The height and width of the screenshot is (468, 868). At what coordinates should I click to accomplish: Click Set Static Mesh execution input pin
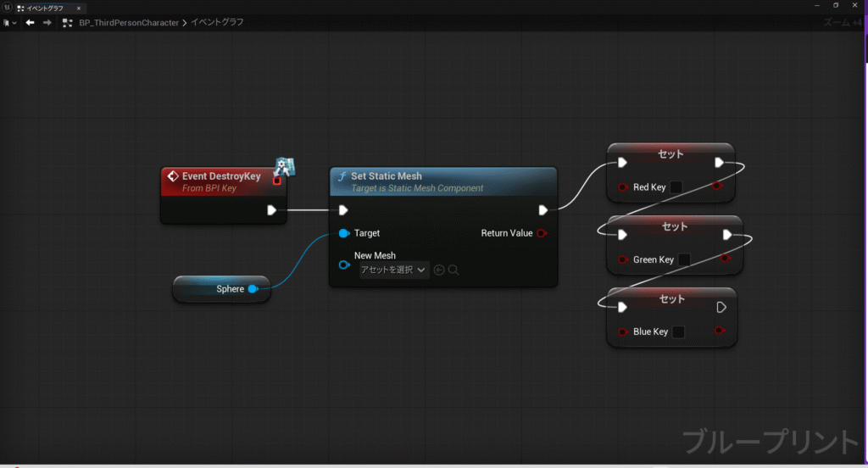pyautogui.click(x=343, y=210)
